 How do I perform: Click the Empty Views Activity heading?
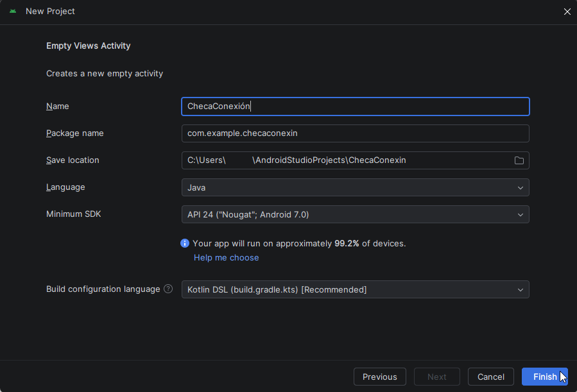click(x=89, y=46)
